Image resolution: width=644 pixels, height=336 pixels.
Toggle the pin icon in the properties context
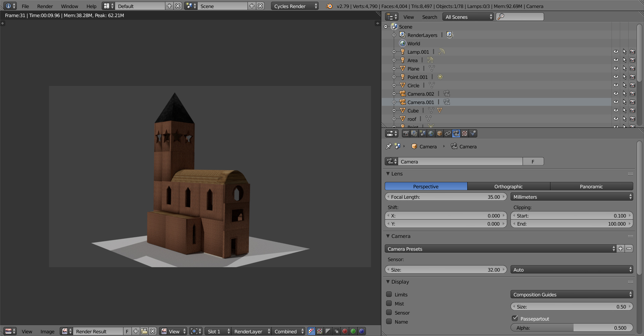click(x=389, y=146)
